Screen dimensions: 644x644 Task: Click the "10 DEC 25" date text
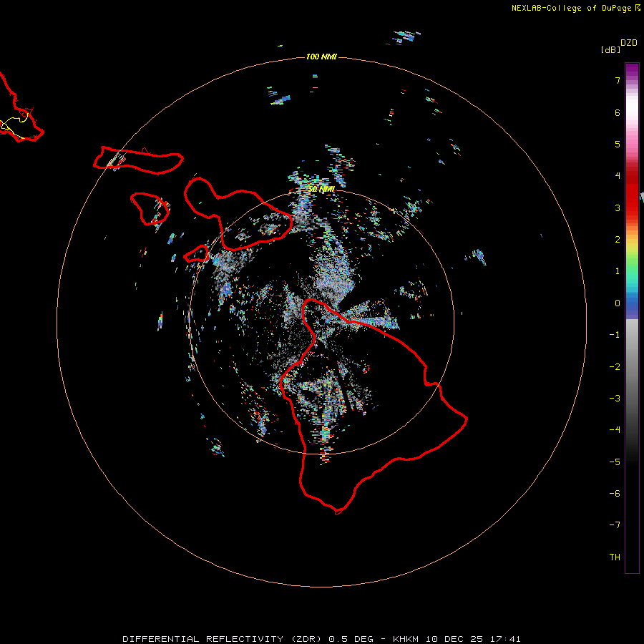point(454,639)
